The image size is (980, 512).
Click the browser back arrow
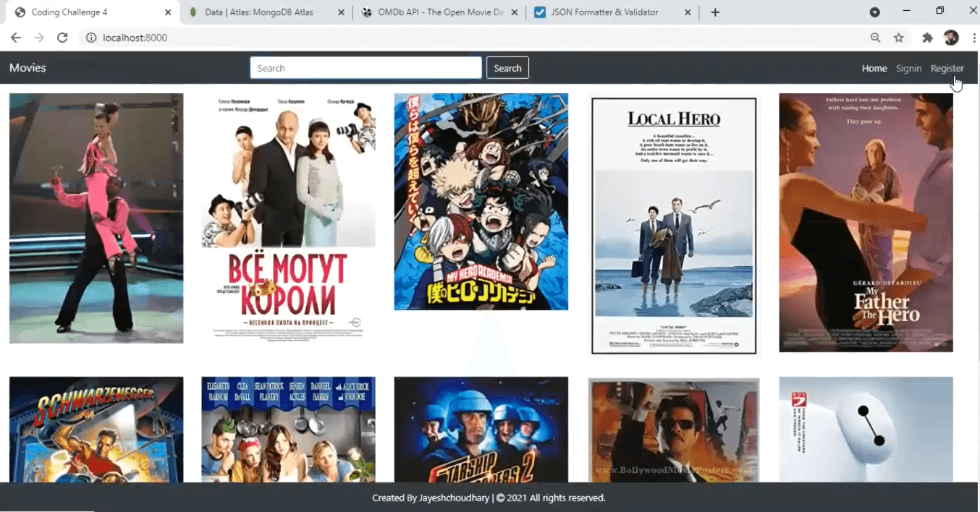[16, 38]
